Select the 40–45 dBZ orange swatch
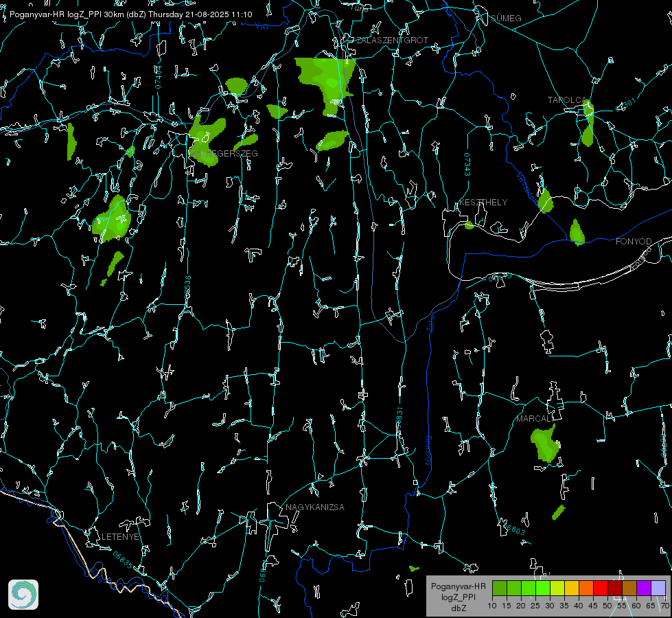The width and height of the screenshot is (672, 618). (586, 588)
